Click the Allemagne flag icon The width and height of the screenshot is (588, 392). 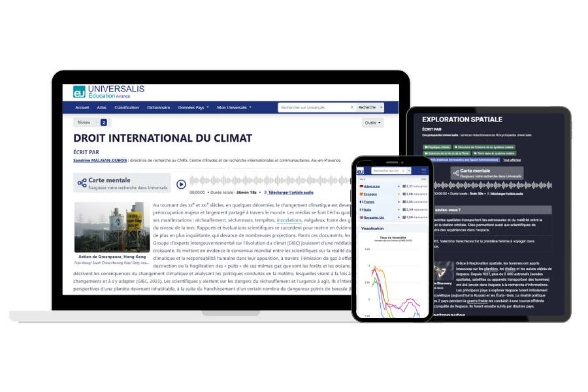click(361, 186)
